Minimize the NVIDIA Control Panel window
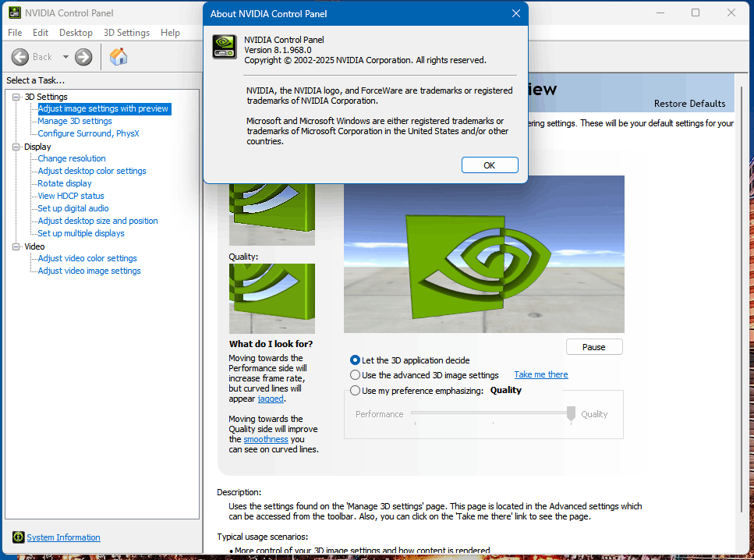Viewport: 754px width, 560px height. coord(660,12)
